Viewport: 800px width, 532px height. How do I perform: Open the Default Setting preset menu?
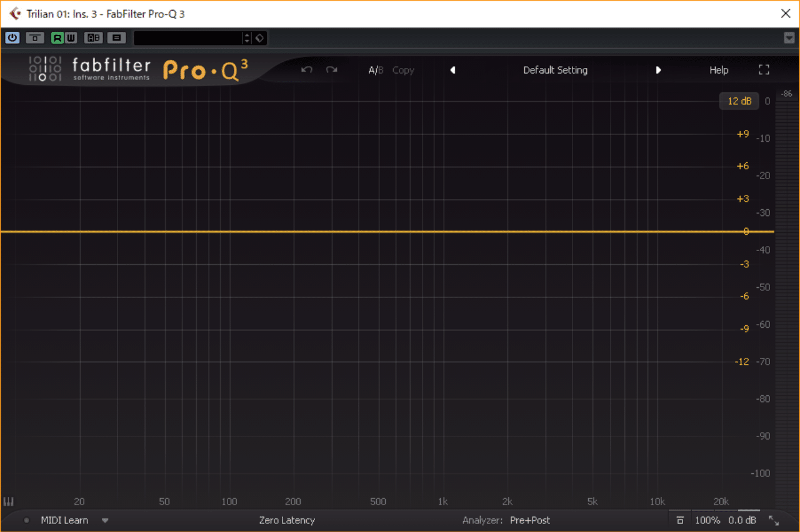point(555,70)
